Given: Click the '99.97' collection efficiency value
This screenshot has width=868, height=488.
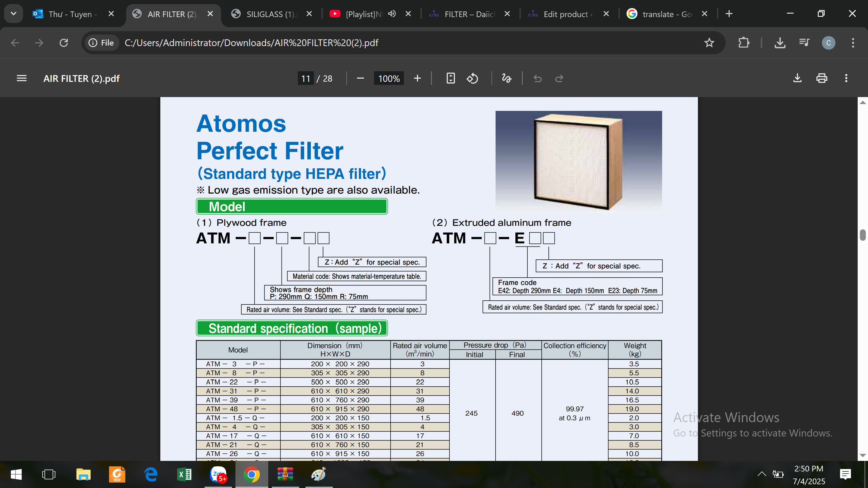Looking at the screenshot, I should click(575, 409).
